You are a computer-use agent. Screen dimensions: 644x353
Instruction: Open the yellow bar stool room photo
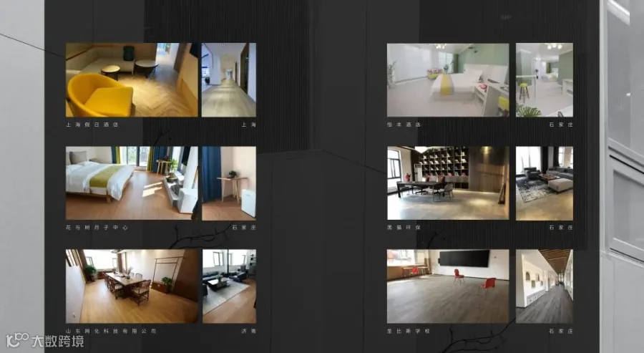coord(545,79)
